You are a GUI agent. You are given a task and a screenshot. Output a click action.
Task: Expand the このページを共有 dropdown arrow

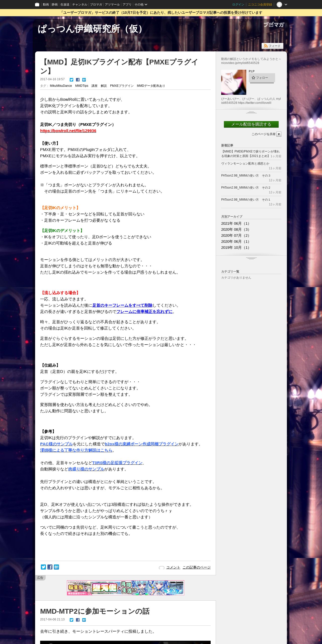279,134
